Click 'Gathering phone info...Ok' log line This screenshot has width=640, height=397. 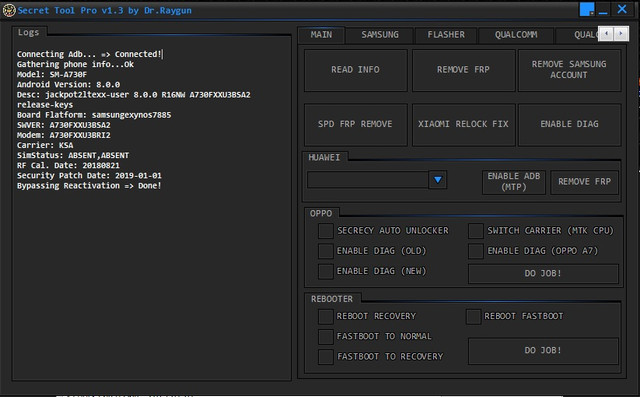point(75,64)
